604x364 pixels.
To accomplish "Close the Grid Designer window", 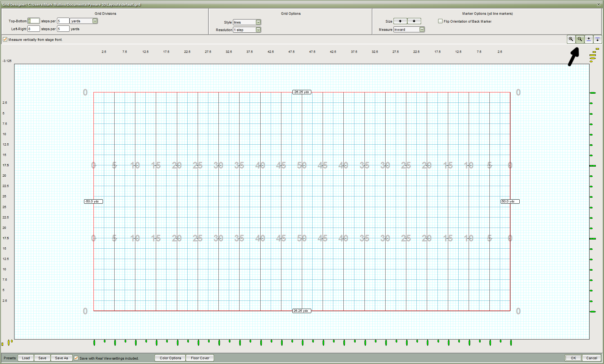I will pyautogui.click(x=598, y=4).
